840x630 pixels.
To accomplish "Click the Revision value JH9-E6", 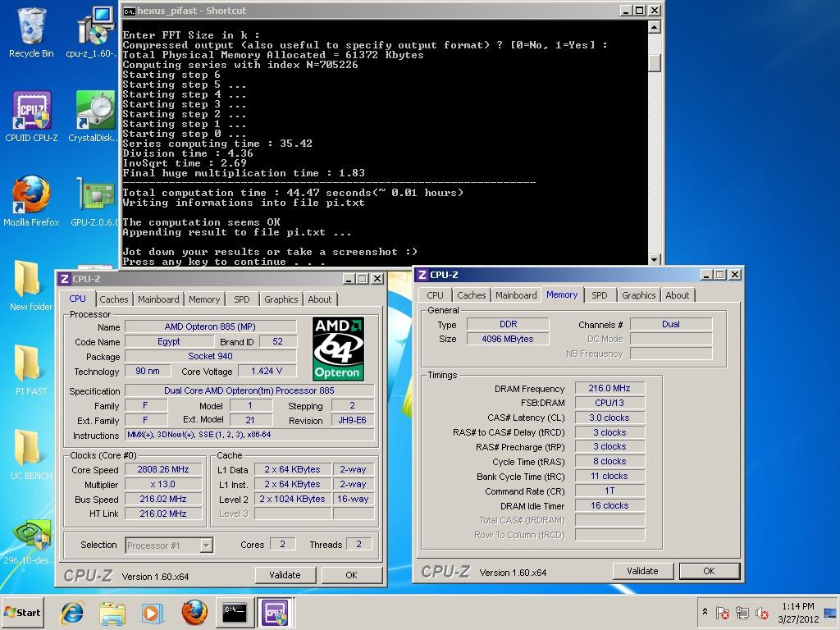I will tap(353, 420).
